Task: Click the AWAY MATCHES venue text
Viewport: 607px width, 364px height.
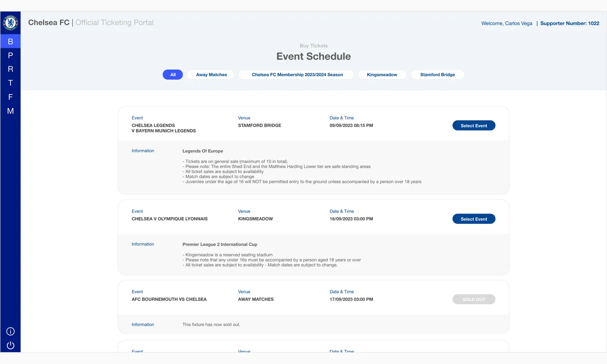Action: click(x=256, y=299)
